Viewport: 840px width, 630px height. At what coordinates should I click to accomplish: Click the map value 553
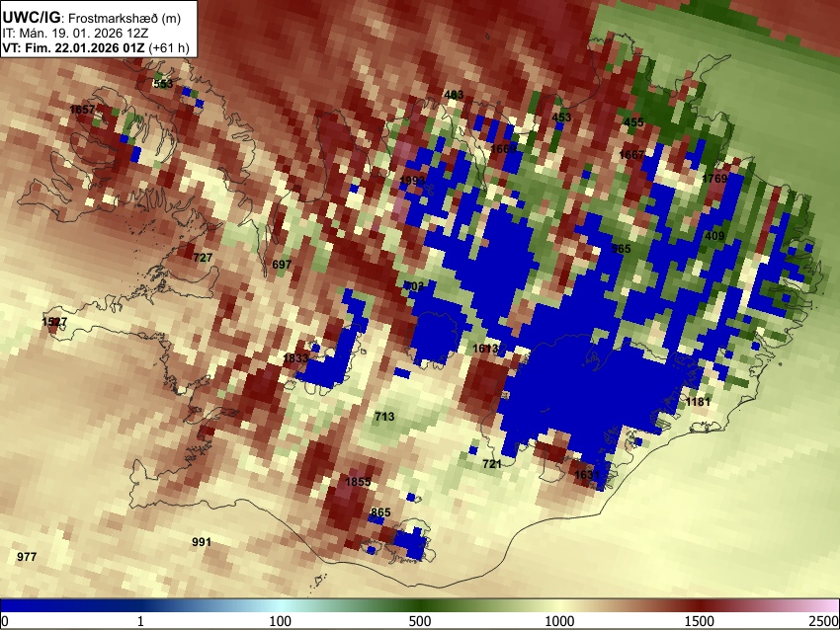[x=163, y=84]
